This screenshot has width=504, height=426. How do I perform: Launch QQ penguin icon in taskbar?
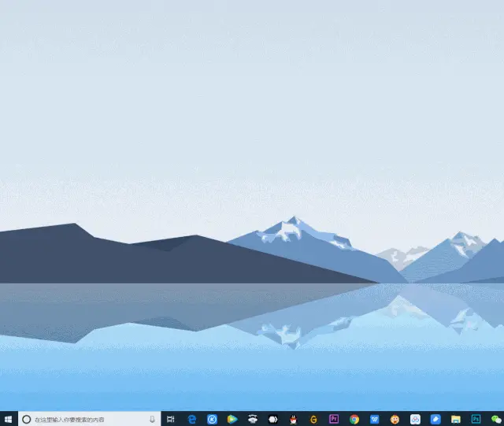click(x=294, y=419)
